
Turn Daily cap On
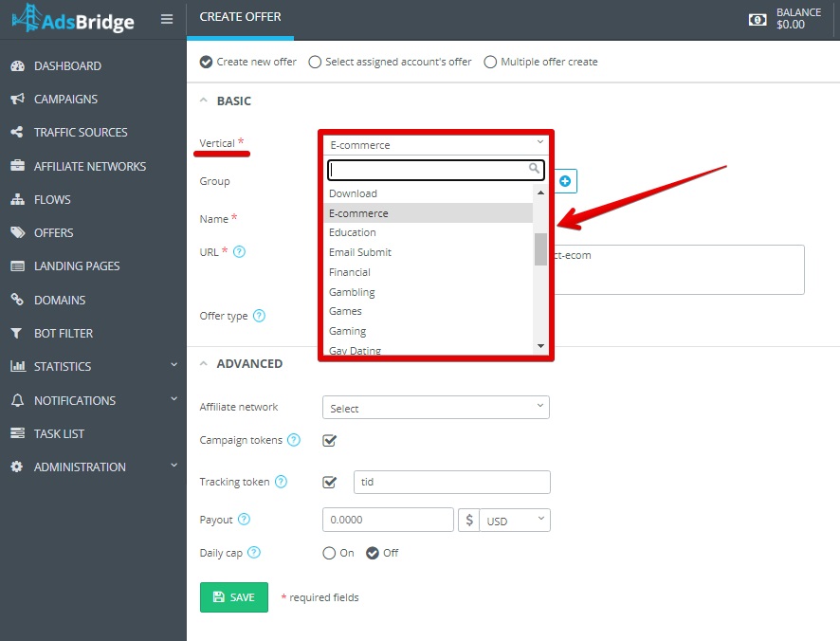pyautogui.click(x=329, y=553)
